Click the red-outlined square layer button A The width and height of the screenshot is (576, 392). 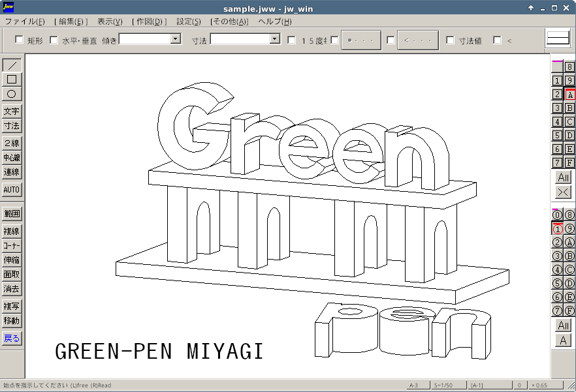(x=569, y=95)
